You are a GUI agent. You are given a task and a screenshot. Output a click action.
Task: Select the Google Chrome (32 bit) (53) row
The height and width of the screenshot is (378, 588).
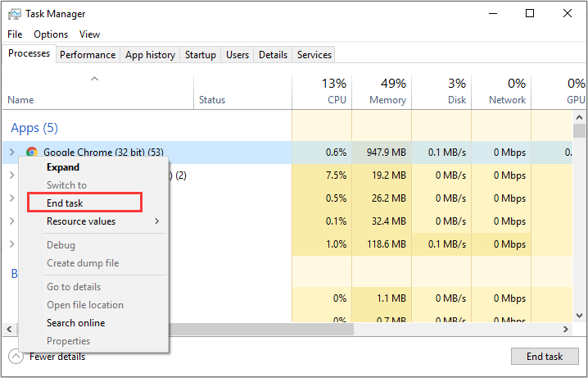click(x=287, y=152)
